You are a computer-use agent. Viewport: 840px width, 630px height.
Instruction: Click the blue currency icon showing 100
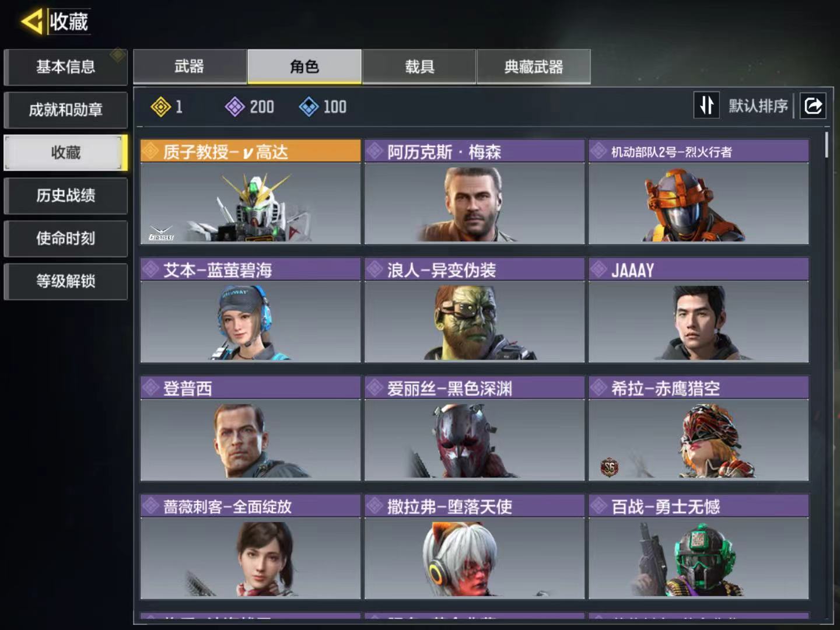click(309, 107)
